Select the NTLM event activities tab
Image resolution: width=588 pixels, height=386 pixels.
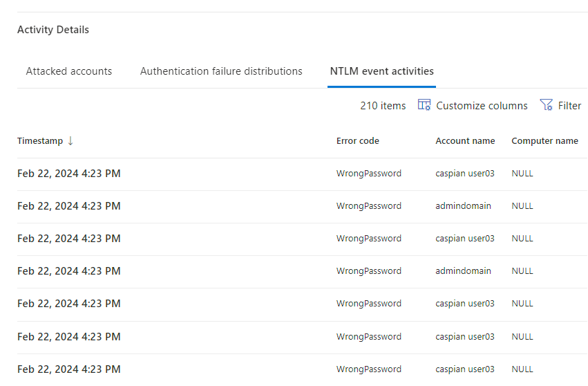tap(381, 71)
